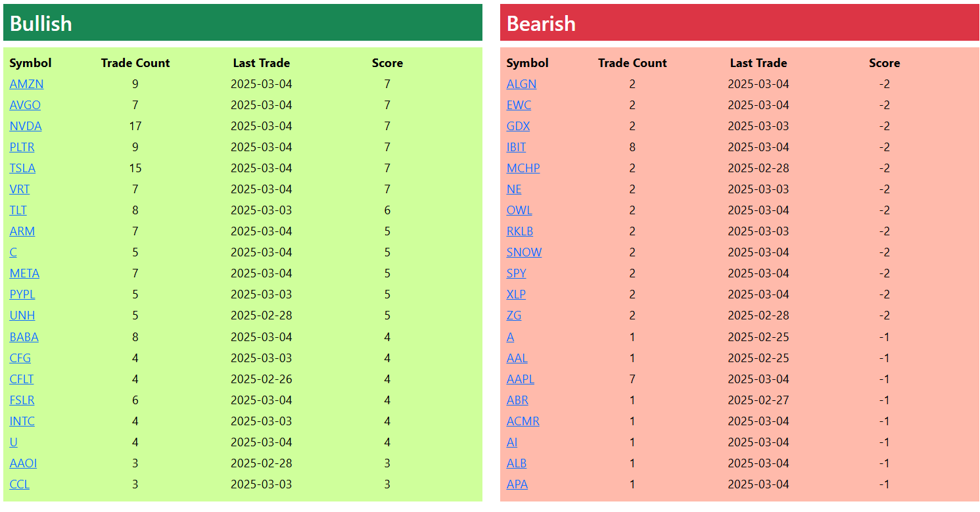Open the ARM symbol link
980x512 pixels.
22,231
